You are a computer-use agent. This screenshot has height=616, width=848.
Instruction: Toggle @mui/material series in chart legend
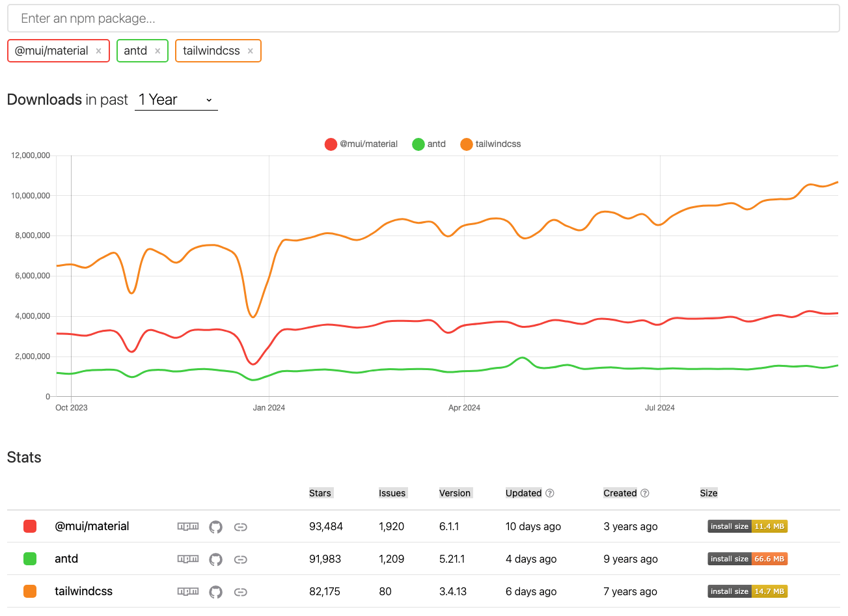pyautogui.click(x=361, y=144)
